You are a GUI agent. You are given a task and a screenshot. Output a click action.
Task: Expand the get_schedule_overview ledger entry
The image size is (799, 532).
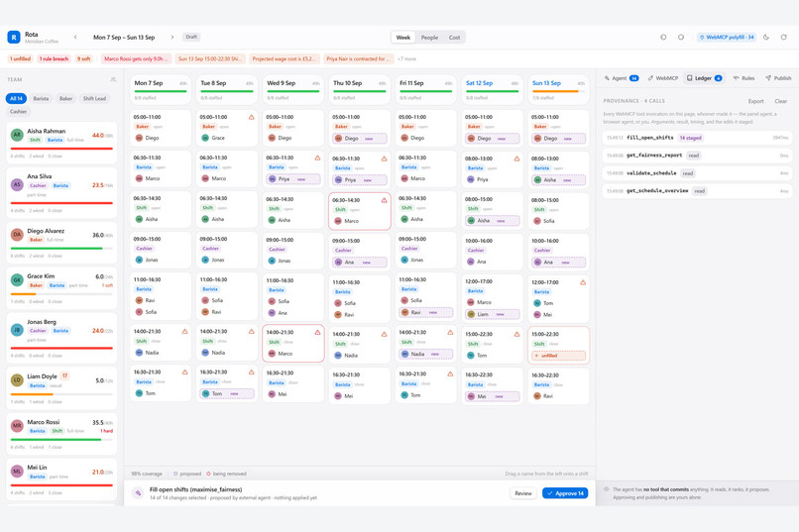(x=697, y=191)
